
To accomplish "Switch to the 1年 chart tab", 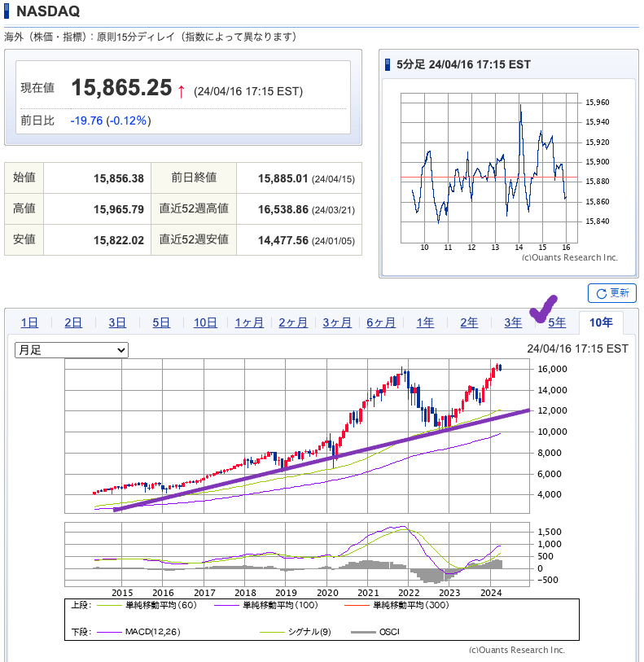I will (x=425, y=322).
